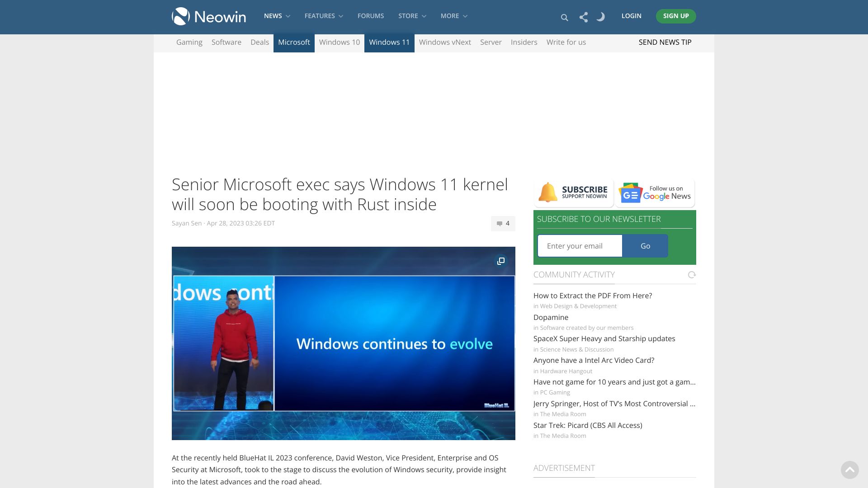Expand the NEWS dropdown menu
Image resolution: width=868 pixels, height=488 pixels.
(277, 16)
